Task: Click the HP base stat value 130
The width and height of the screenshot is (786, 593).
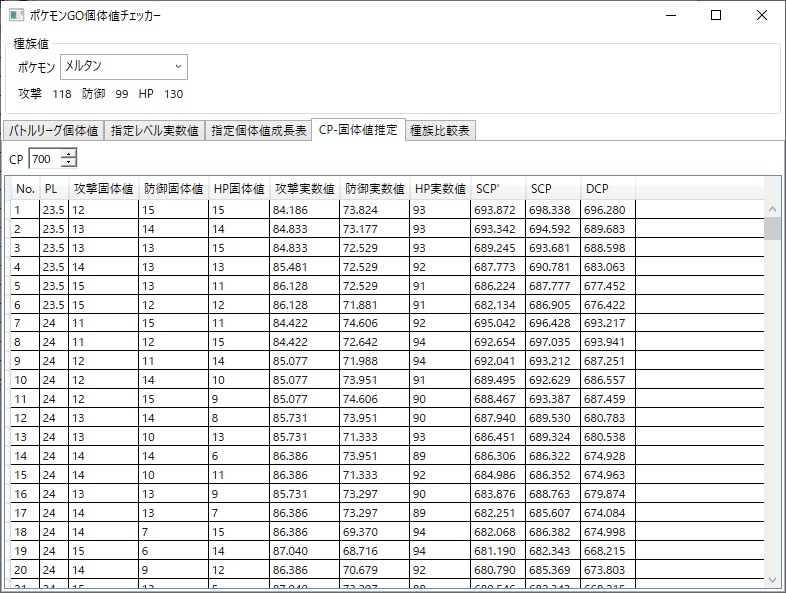Action: tap(173, 94)
